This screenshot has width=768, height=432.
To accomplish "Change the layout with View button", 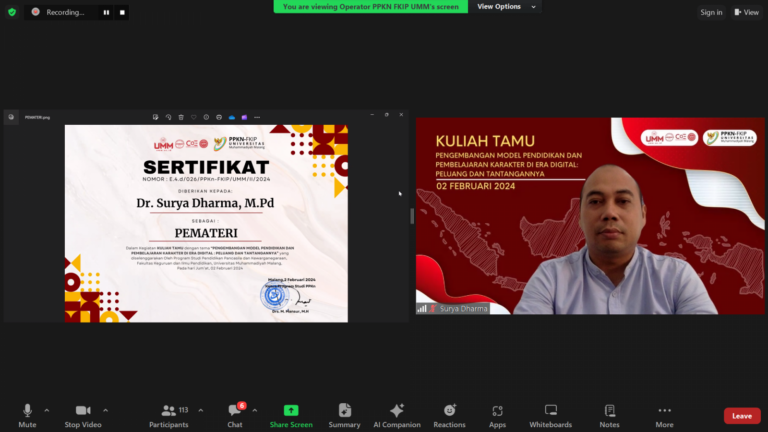I will (x=746, y=12).
